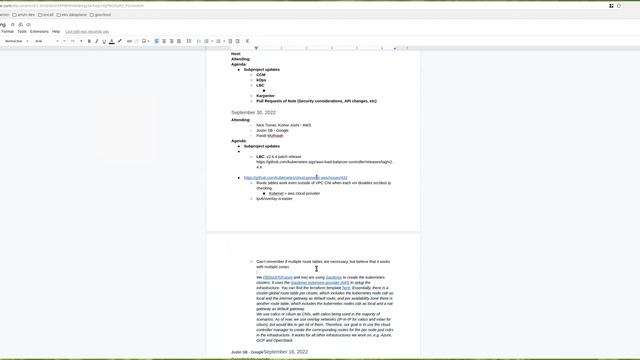Viewport: 640px width, 360px height.
Task: Click the 'Pull Requests of Note' bullet
Action: (316, 101)
